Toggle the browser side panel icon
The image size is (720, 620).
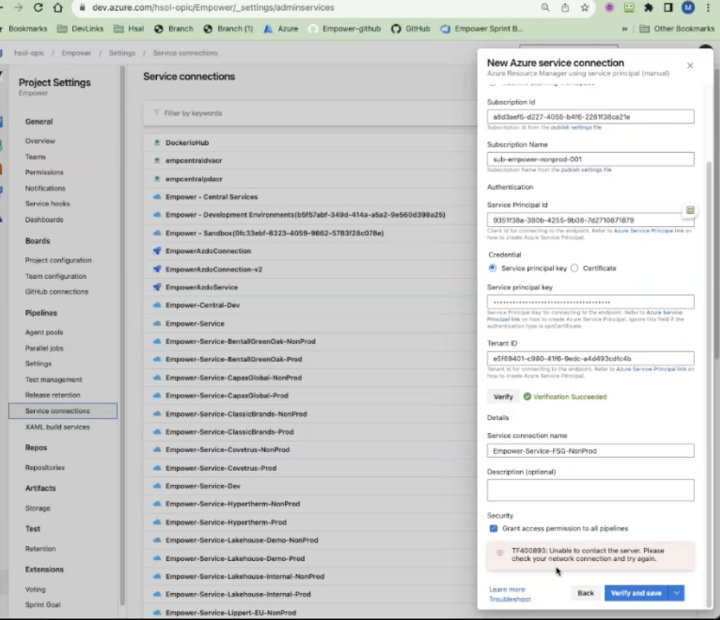pyautogui.click(x=668, y=7)
